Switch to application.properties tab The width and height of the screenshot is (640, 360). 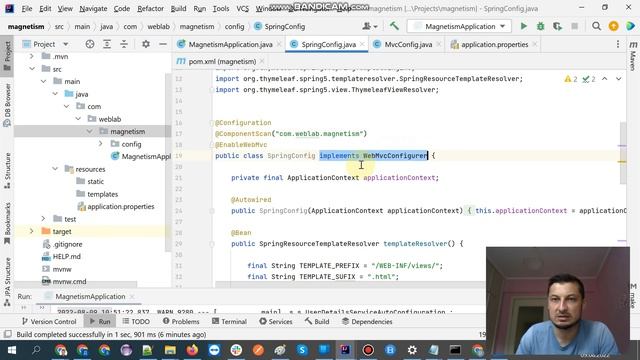coord(494,44)
